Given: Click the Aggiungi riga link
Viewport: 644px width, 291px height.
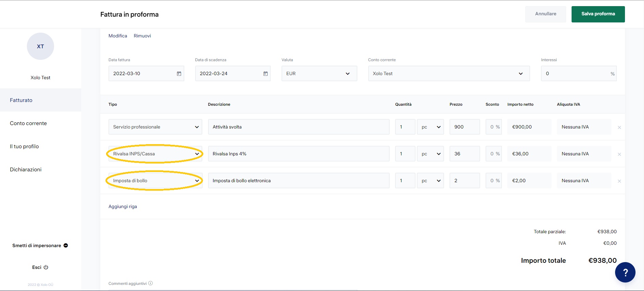Looking at the screenshot, I should (123, 207).
